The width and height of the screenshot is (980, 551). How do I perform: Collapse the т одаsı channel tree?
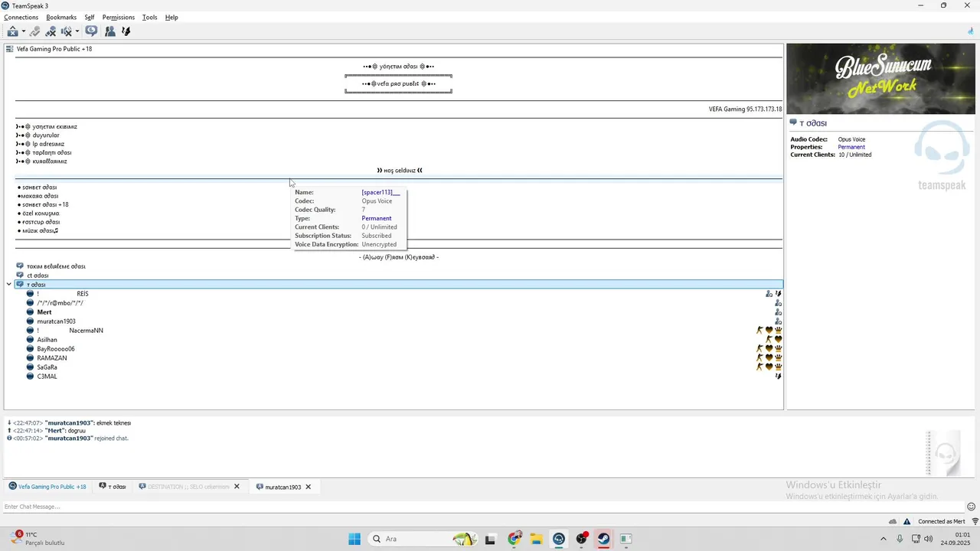coord(9,285)
